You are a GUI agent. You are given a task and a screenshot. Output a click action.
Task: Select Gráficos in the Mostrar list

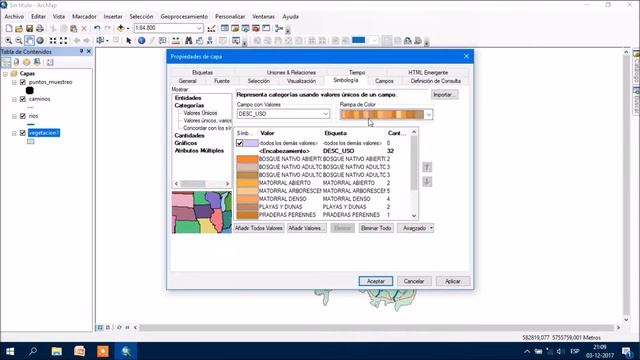pyautogui.click(x=186, y=143)
